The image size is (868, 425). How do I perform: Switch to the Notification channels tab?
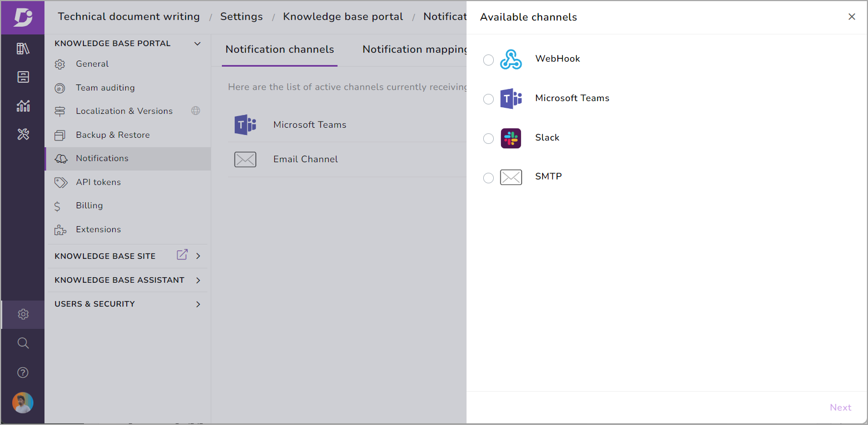280,49
